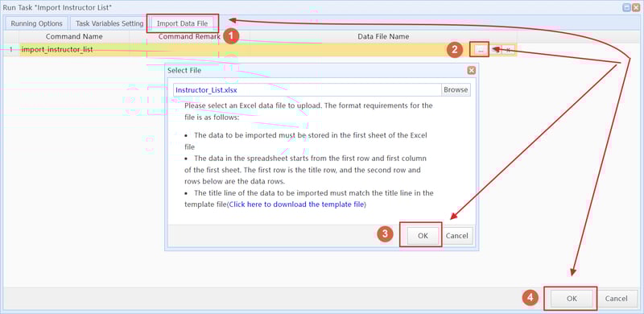Image resolution: width=644 pixels, height=314 pixels.
Task: Browse for an Excel file
Action: tap(456, 89)
